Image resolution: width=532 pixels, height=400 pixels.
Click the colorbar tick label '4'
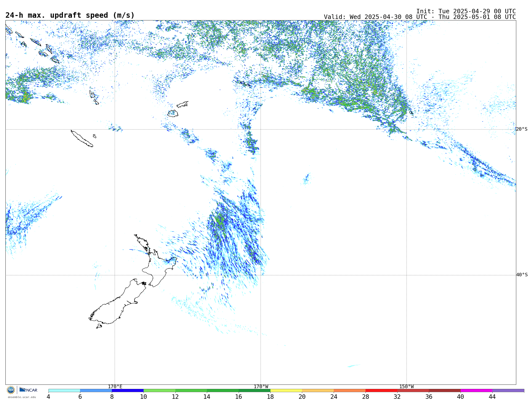tap(48, 397)
